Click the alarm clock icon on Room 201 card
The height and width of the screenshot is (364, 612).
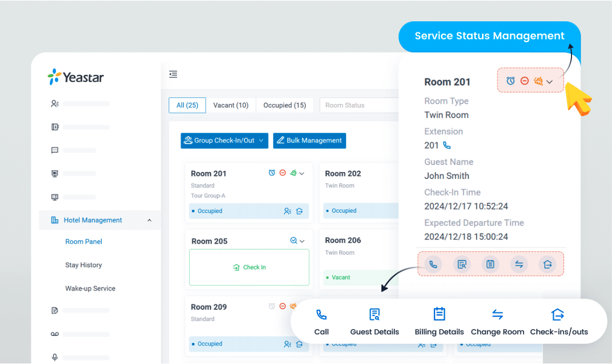[x=272, y=173]
